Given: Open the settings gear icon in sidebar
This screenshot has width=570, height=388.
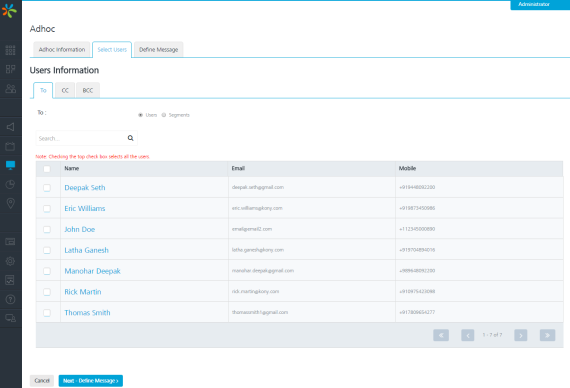Looking at the screenshot, I should pyautogui.click(x=11, y=261).
